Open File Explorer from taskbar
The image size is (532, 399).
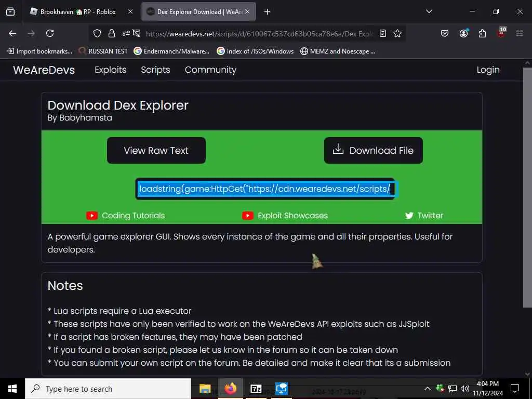(205, 389)
